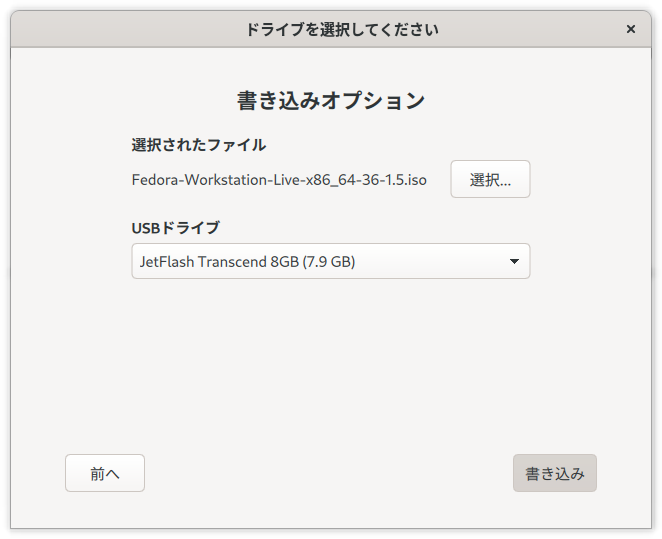The height and width of the screenshot is (539, 662).
Task: Go back with the 前へ button
Action: tap(105, 473)
